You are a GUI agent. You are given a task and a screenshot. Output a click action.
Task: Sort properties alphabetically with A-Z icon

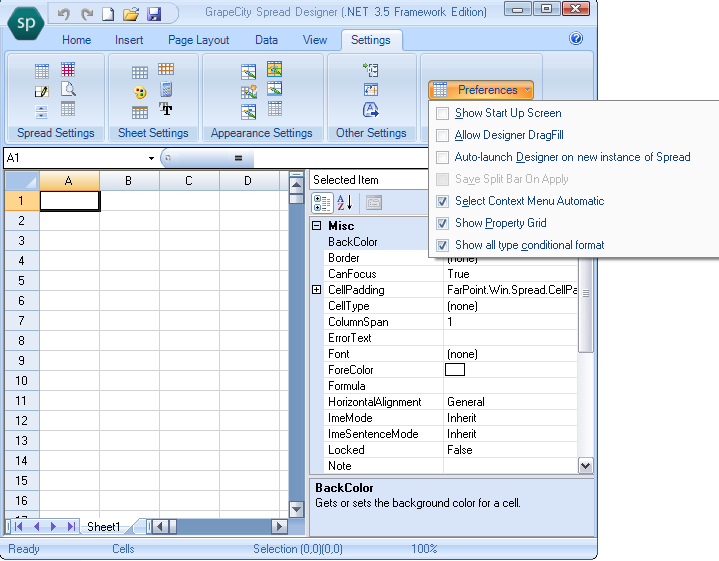[x=345, y=203]
